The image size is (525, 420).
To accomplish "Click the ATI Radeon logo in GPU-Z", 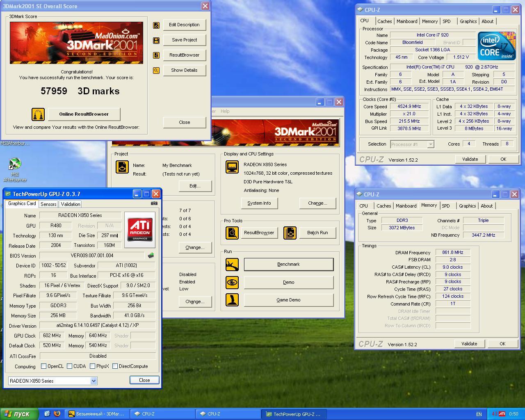I will point(140,230).
